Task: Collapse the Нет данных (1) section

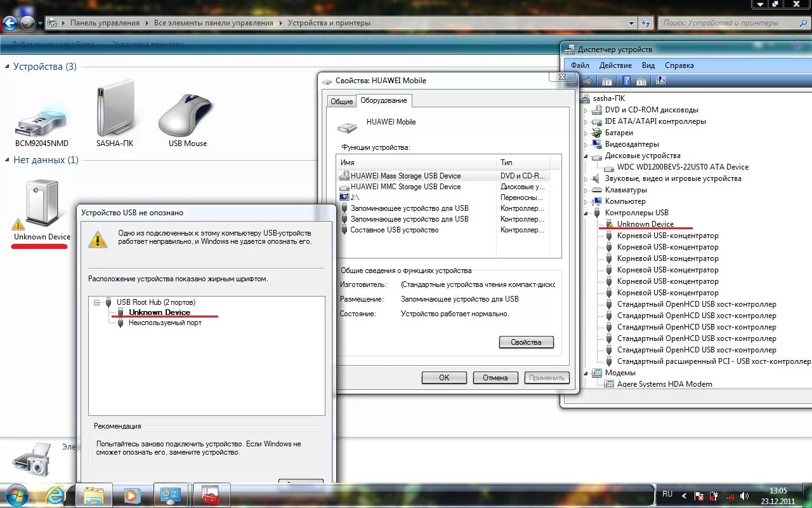Action: [x=8, y=160]
